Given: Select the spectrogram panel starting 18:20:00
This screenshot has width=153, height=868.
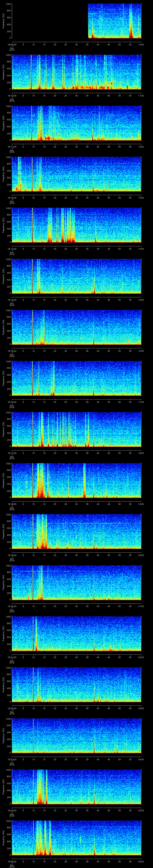Looking at the screenshot, I should click(77, 583).
